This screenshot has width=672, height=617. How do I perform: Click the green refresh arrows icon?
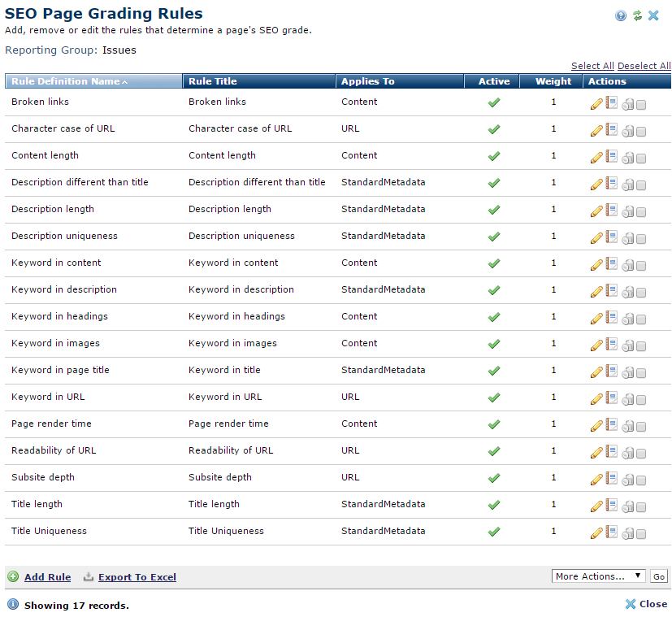coord(637,16)
